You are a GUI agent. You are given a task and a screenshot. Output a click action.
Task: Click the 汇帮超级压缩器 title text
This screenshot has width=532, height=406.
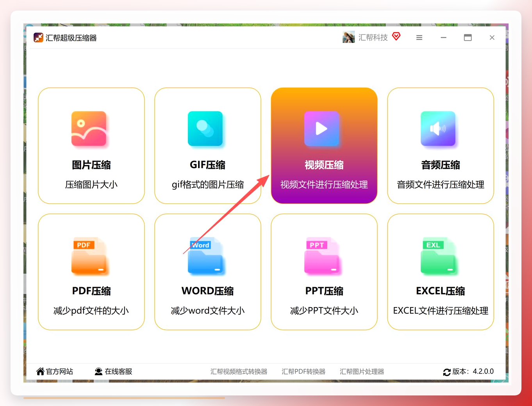[x=71, y=38]
